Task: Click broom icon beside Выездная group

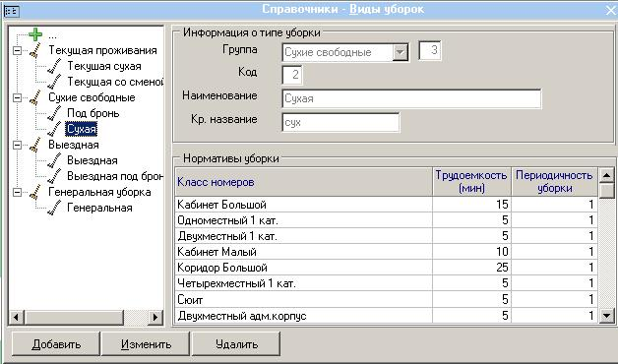Action: click(x=35, y=145)
